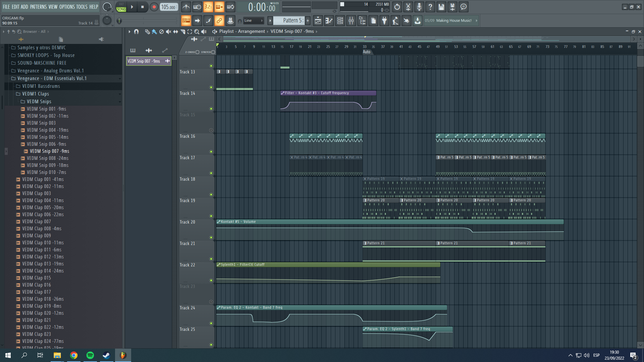Click the record button

click(x=154, y=7)
